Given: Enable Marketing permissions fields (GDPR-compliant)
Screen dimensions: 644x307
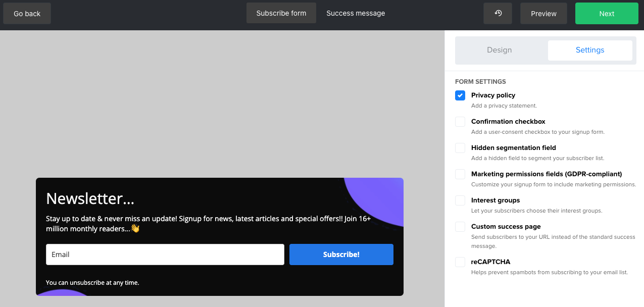Looking at the screenshot, I should point(460,174).
